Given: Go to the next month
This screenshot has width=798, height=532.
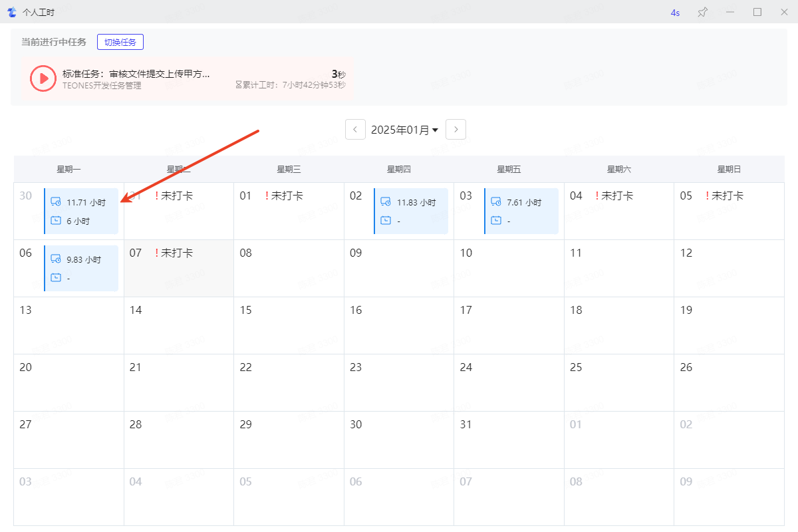Looking at the screenshot, I should point(456,130).
